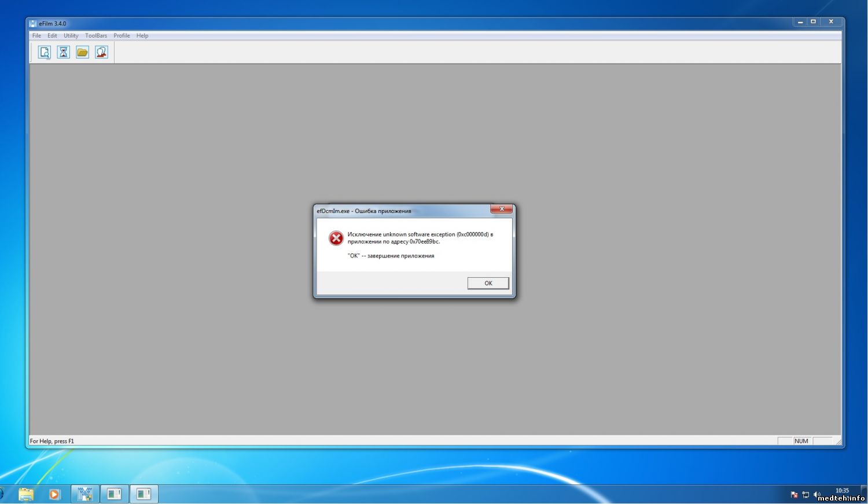Select the Profile menu
This screenshot has height=504, width=868.
pos(122,36)
